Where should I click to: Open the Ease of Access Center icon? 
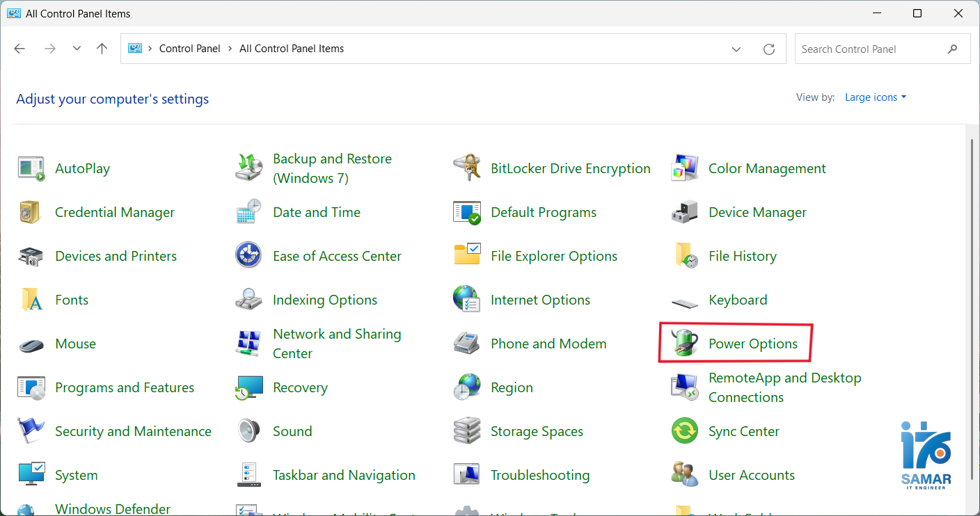click(248, 256)
